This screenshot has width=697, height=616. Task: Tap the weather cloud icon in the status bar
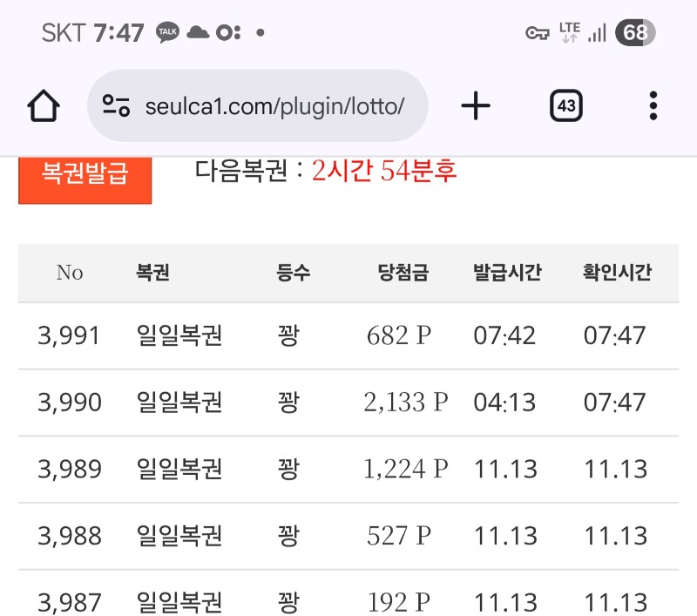click(197, 32)
